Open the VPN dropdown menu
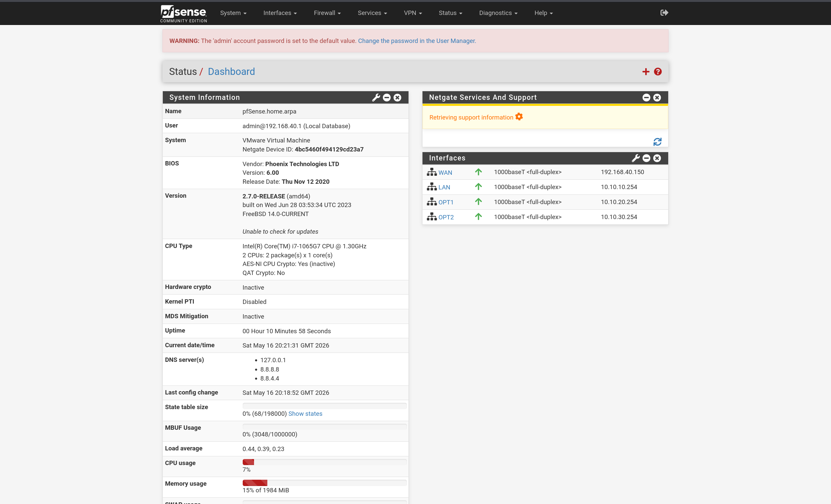Screen dimensions: 831x504 (413, 13)
